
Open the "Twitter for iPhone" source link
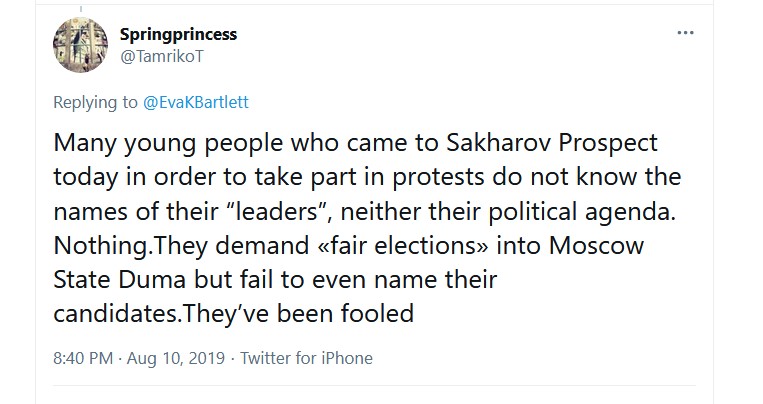coord(307,357)
